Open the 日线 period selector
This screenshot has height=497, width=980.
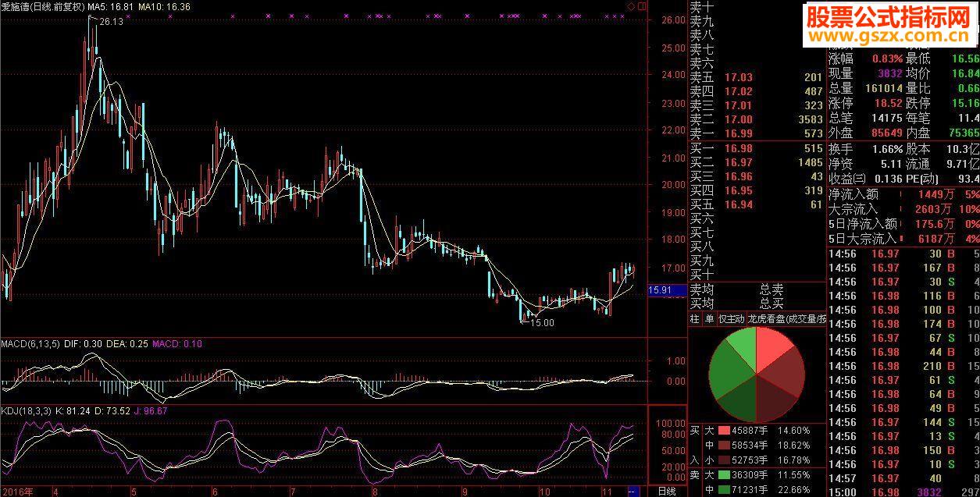[666, 491]
